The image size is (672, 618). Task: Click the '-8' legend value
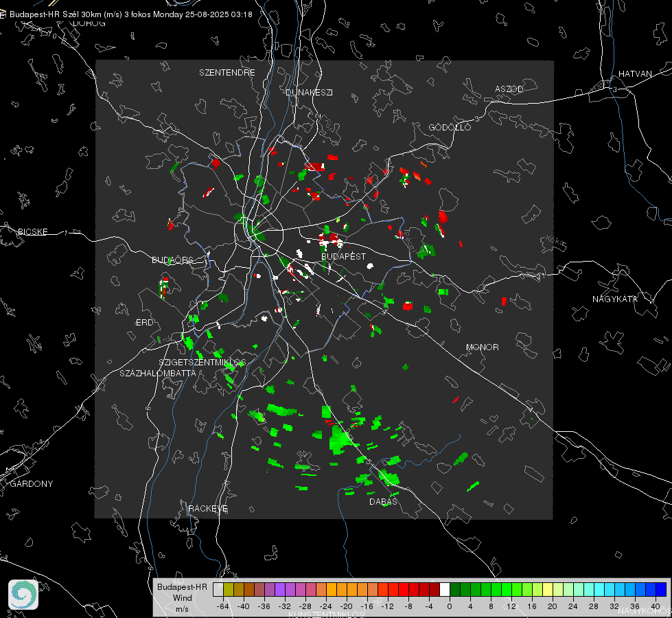click(x=408, y=606)
